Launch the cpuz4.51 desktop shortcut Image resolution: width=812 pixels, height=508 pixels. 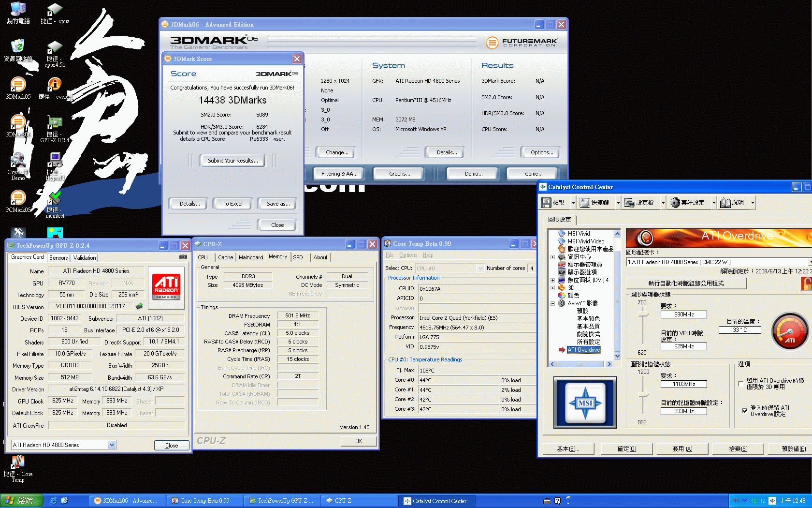click(x=55, y=53)
